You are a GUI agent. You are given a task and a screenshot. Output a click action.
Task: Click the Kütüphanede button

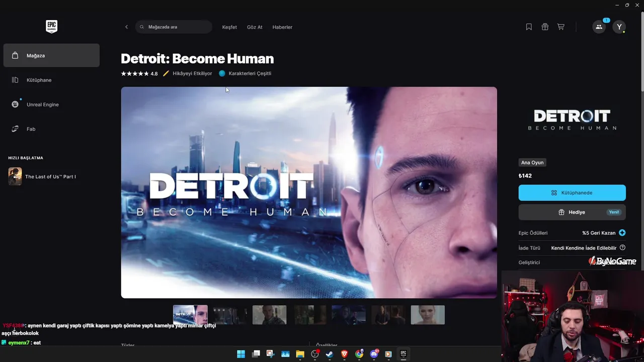(x=572, y=193)
